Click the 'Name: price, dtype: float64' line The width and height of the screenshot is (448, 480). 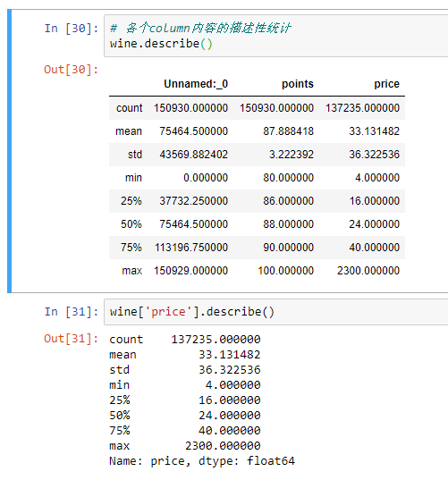202,461
